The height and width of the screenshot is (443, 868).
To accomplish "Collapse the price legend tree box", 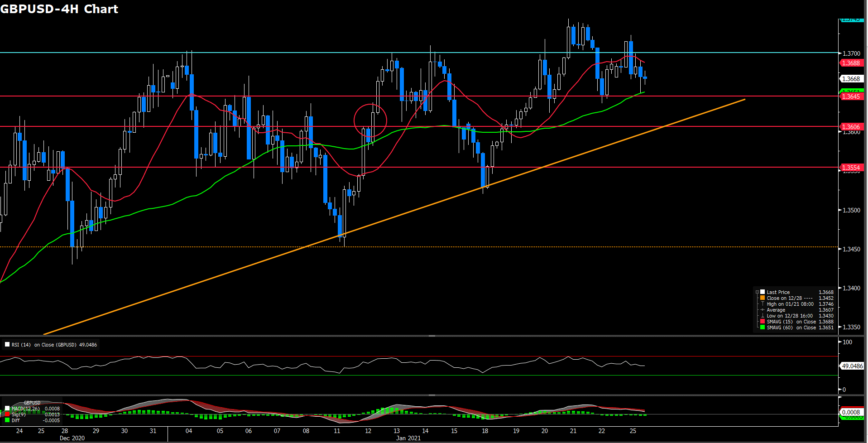I will tap(757, 292).
